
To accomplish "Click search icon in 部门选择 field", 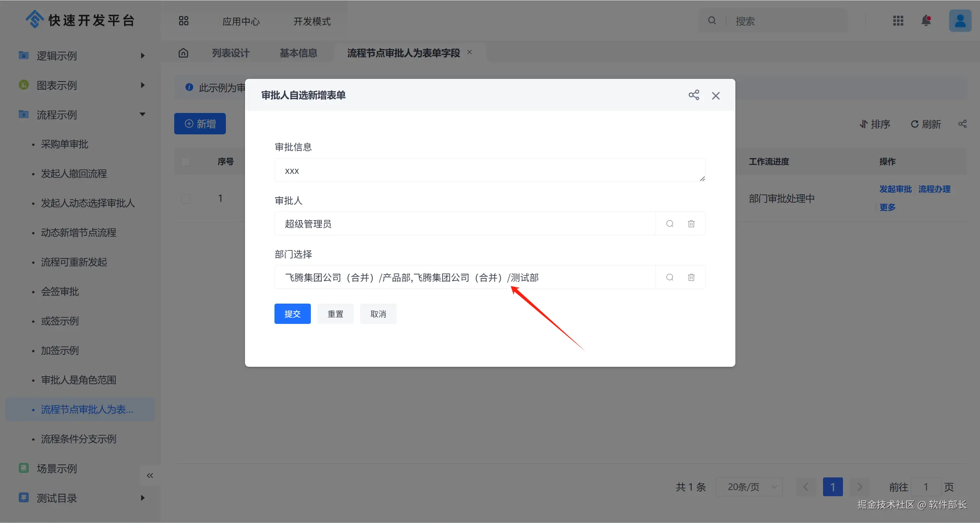I will [x=670, y=277].
